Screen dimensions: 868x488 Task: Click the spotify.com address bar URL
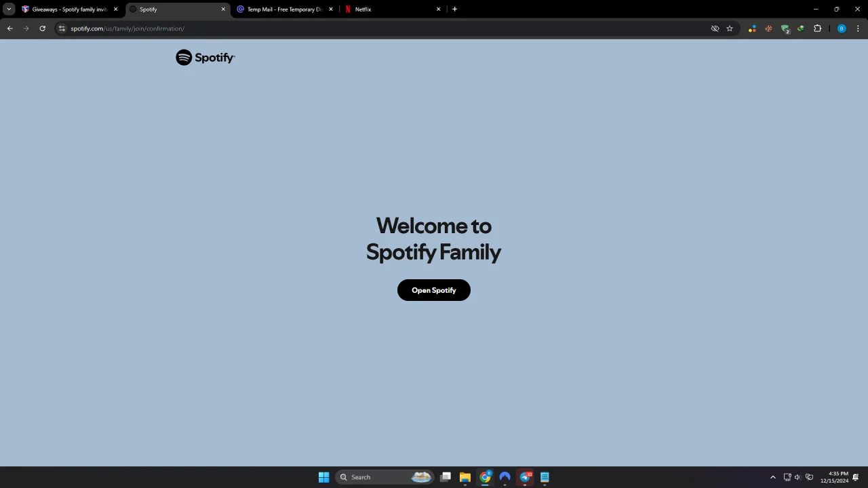[127, 28]
